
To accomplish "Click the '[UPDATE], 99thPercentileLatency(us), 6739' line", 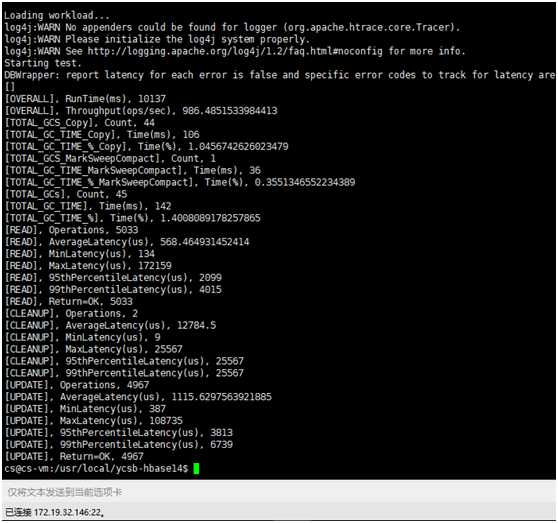I will coord(119,444).
